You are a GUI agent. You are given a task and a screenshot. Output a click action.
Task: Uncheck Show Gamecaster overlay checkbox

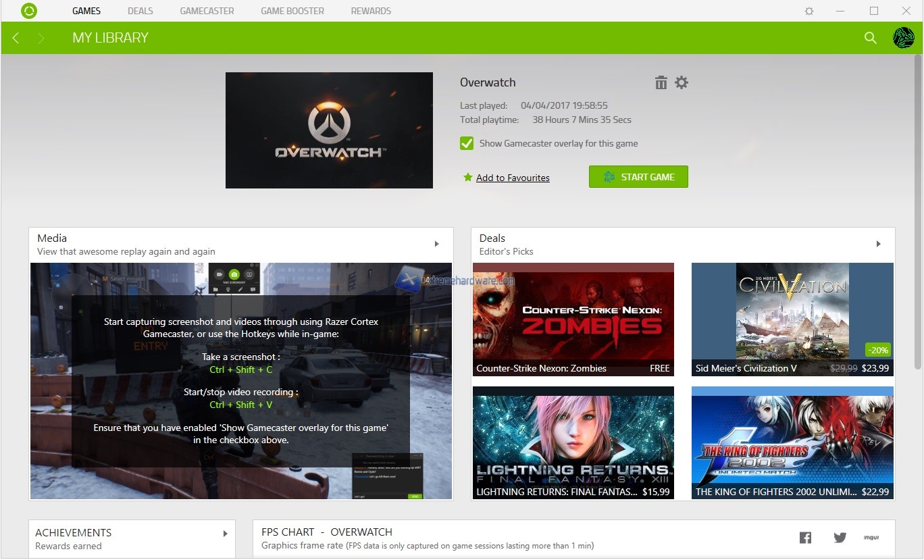(x=466, y=143)
